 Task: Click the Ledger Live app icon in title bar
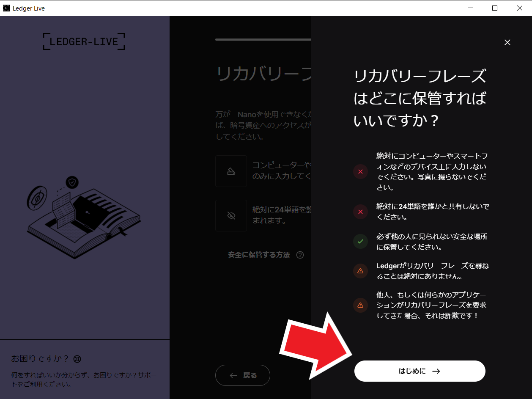coord(6,8)
